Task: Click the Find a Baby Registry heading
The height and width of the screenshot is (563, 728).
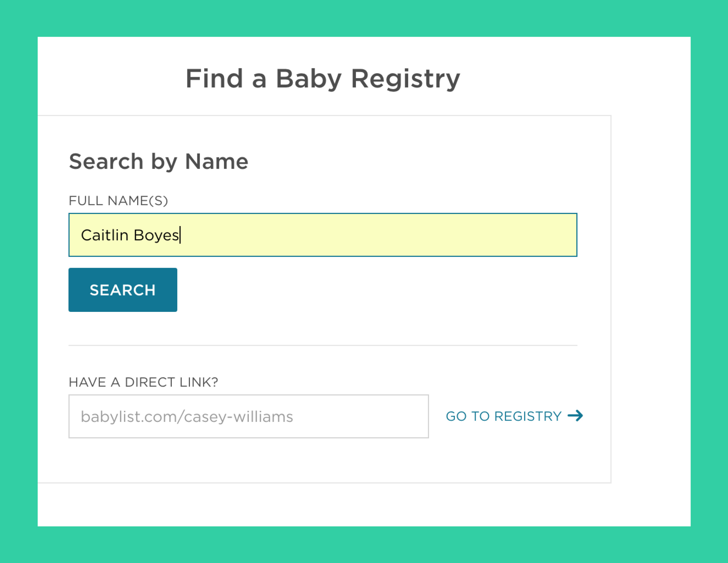Action: [323, 79]
